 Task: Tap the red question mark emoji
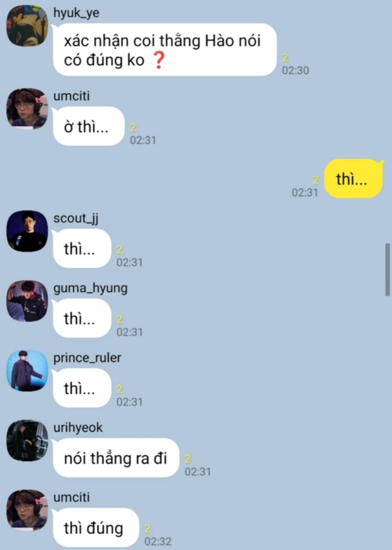click(x=158, y=61)
